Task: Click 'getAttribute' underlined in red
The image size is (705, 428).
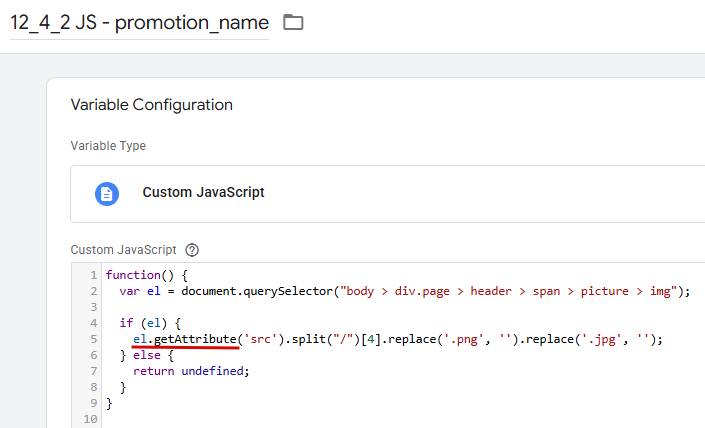Action: [196, 339]
